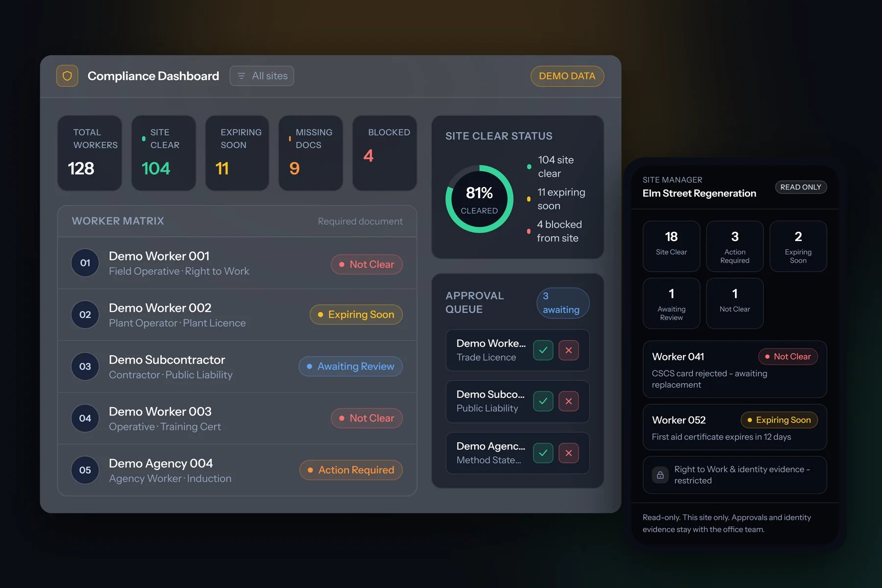Click the Expiring Soon badge for Demo Worker 002

click(x=356, y=315)
